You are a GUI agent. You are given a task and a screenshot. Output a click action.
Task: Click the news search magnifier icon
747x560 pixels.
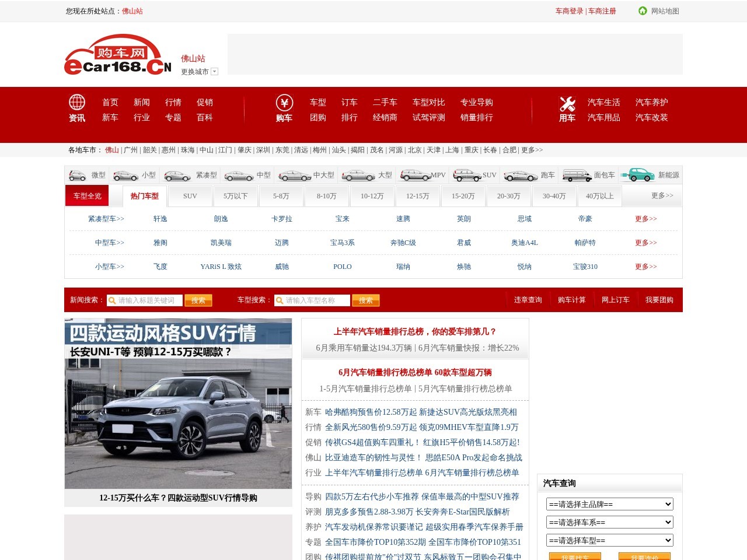(x=112, y=300)
